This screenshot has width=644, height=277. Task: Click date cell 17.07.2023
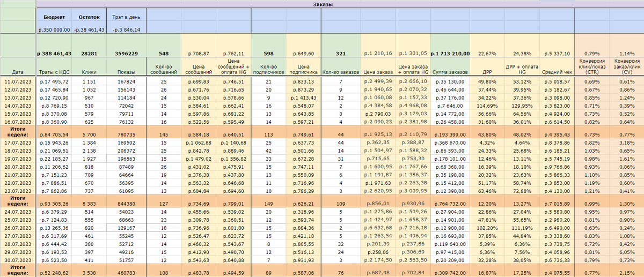(x=18, y=143)
